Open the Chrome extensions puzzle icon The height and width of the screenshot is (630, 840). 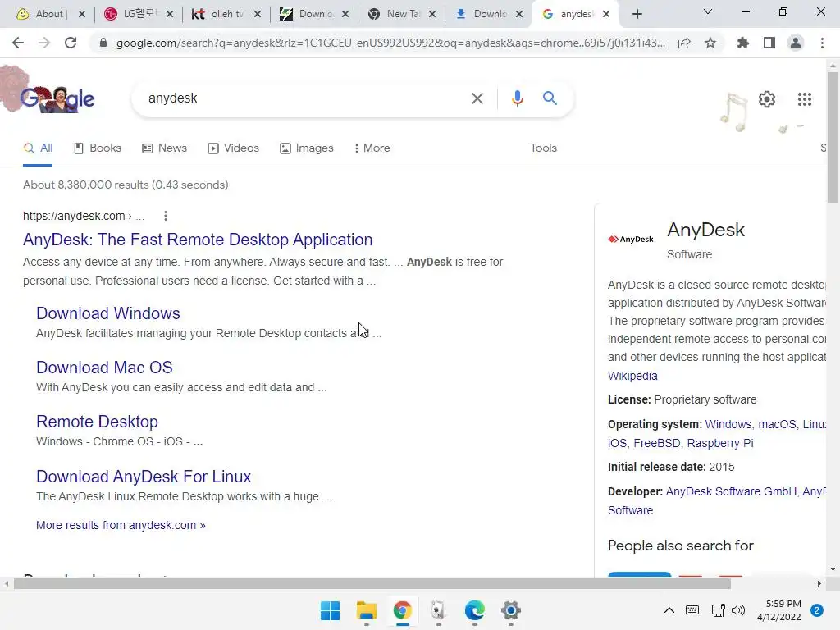(742, 43)
